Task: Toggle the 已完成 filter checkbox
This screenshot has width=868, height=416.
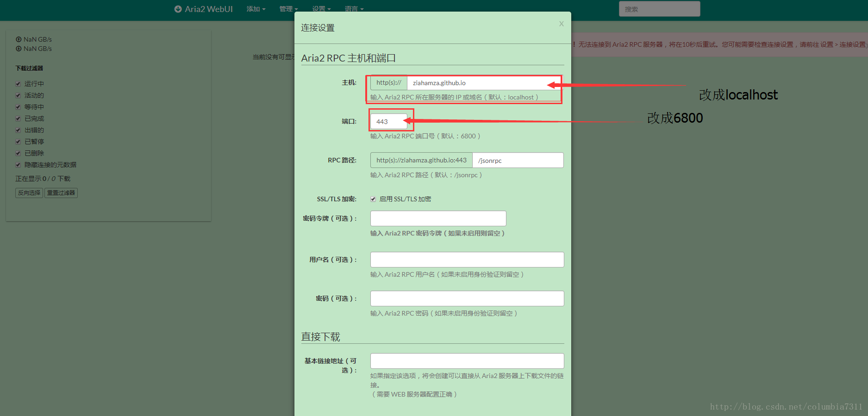Action: click(18, 118)
